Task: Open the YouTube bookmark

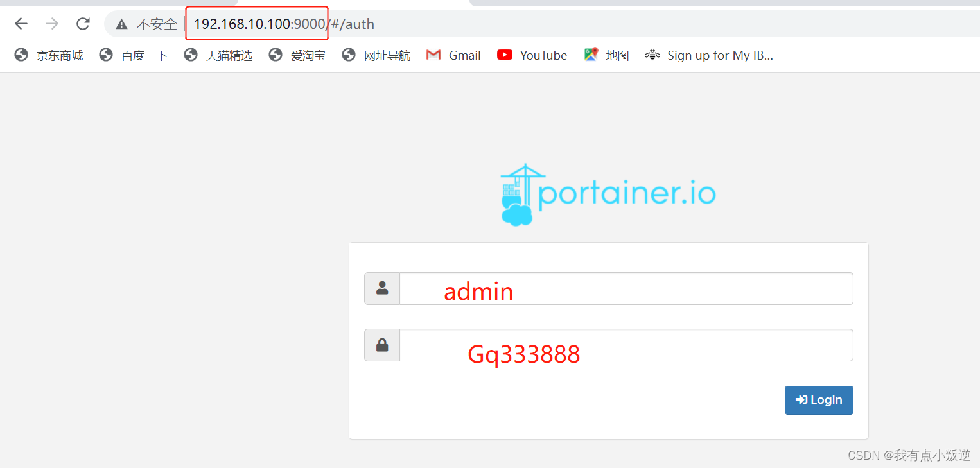Action: [532, 55]
